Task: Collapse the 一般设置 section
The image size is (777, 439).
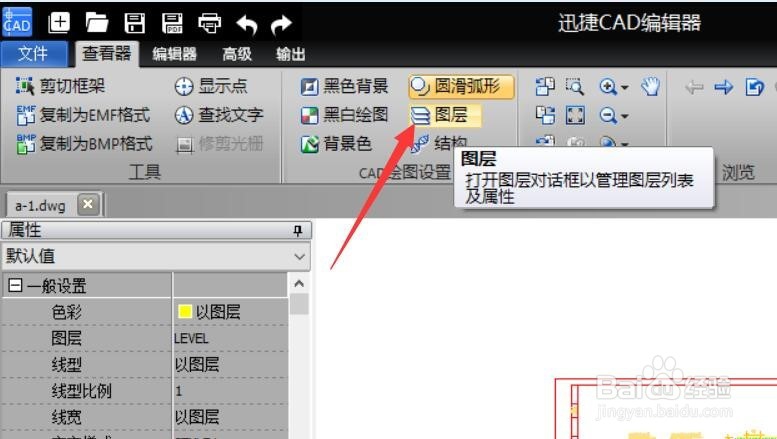Action: click(15, 285)
